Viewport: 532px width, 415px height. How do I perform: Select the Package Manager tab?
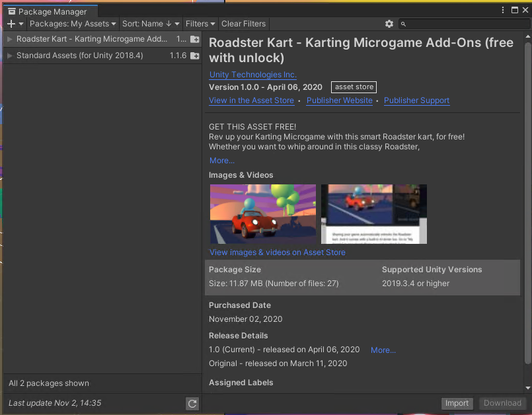[51, 11]
